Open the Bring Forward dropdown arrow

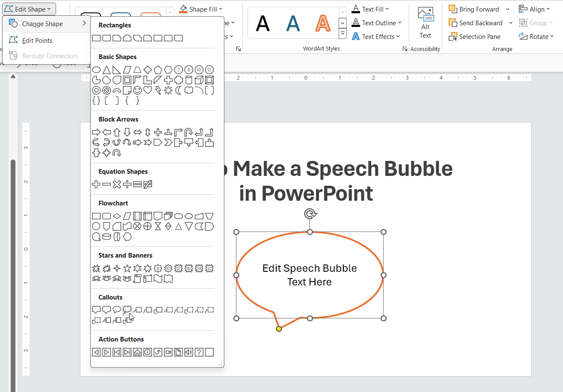[507, 9]
